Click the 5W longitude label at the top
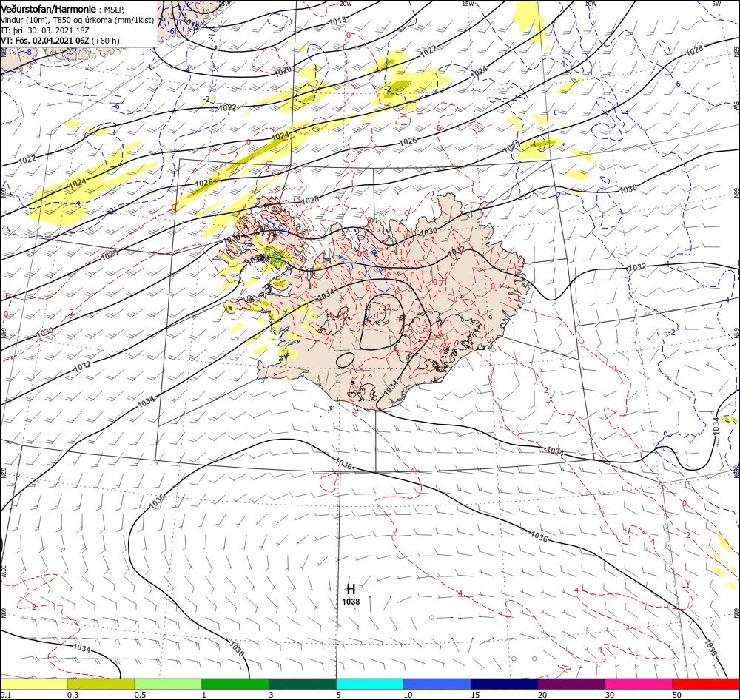Image resolution: width=740 pixels, height=700 pixels. pyautogui.click(x=716, y=4)
